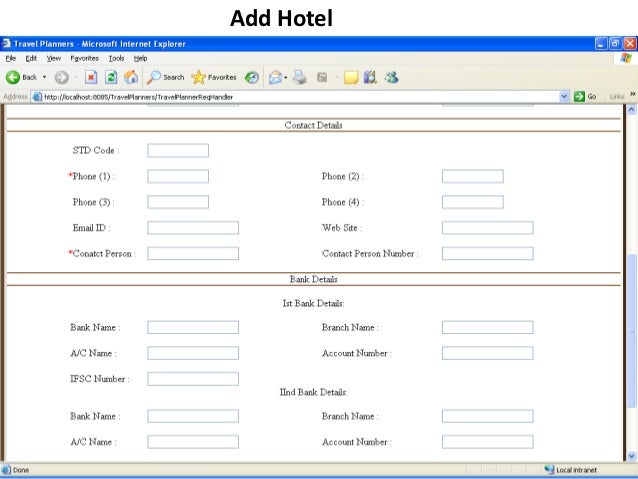Click the Print icon in the toolbar
The image size is (638, 479).
tap(299, 77)
